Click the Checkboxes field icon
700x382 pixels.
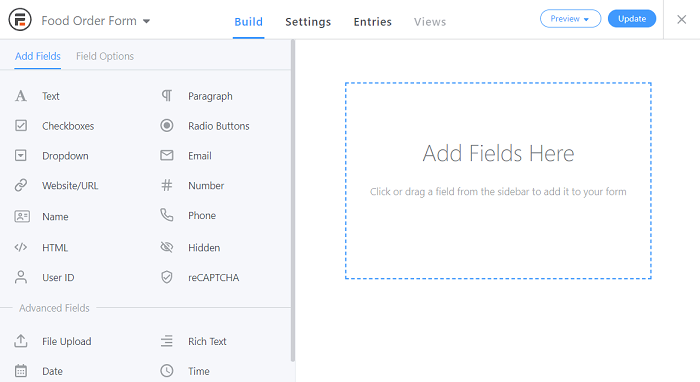(x=21, y=126)
